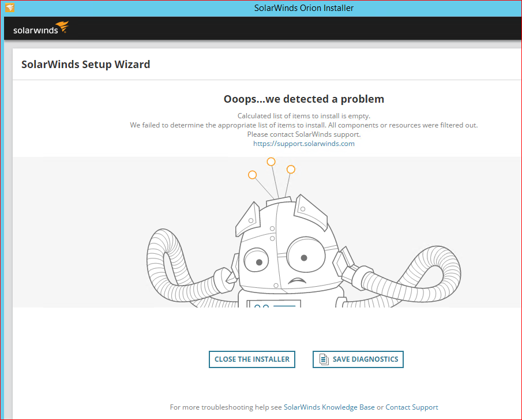Click the document icon on Save Diagnostics
The width and height of the screenshot is (522, 420).
click(324, 359)
